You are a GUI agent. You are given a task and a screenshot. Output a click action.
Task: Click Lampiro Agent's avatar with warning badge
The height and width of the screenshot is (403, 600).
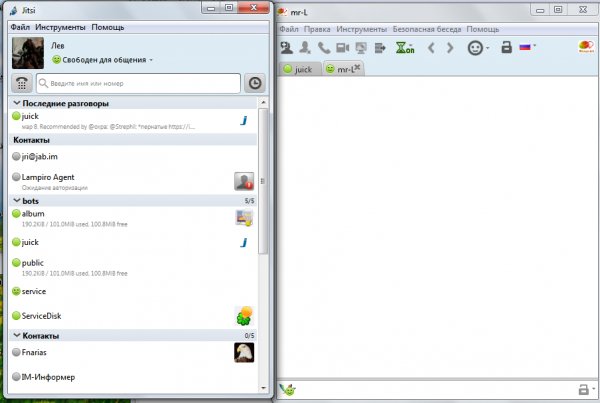pos(244,181)
